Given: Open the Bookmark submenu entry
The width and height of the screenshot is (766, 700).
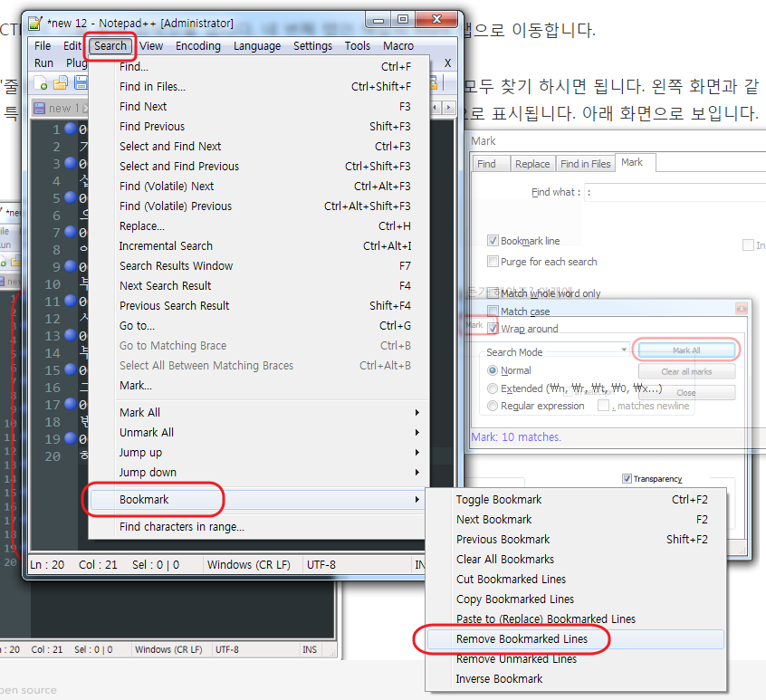Looking at the screenshot, I should click(257, 499).
